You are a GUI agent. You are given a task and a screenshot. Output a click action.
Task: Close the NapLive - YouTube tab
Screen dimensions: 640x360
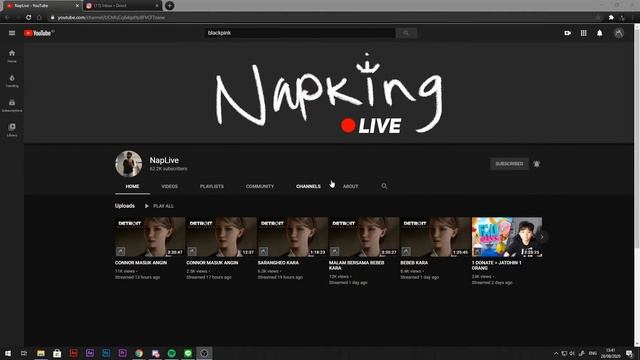click(77, 6)
